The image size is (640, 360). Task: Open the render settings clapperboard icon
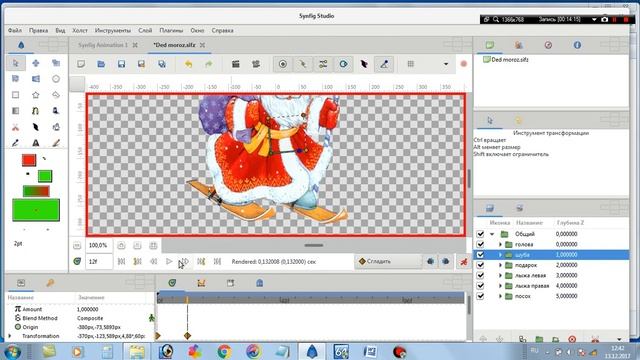tap(236, 64)
